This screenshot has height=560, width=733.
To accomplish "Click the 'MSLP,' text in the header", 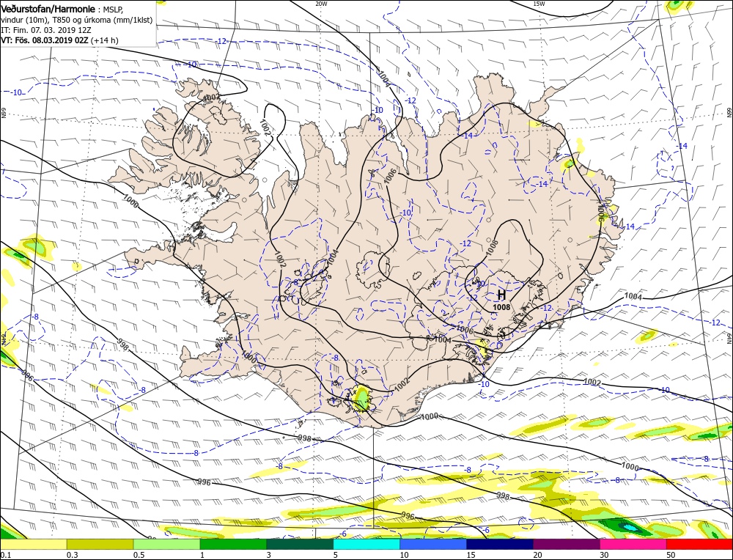I will pyautogui.click(x=111, y=10).
